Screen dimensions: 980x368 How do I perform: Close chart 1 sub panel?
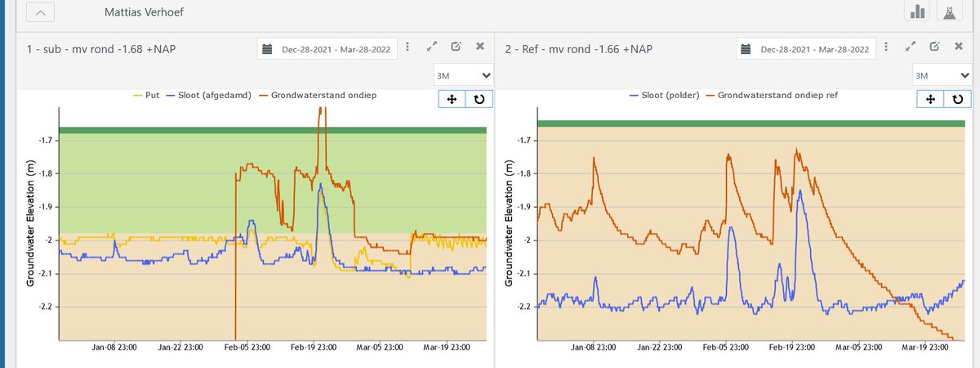coord(480,47)
